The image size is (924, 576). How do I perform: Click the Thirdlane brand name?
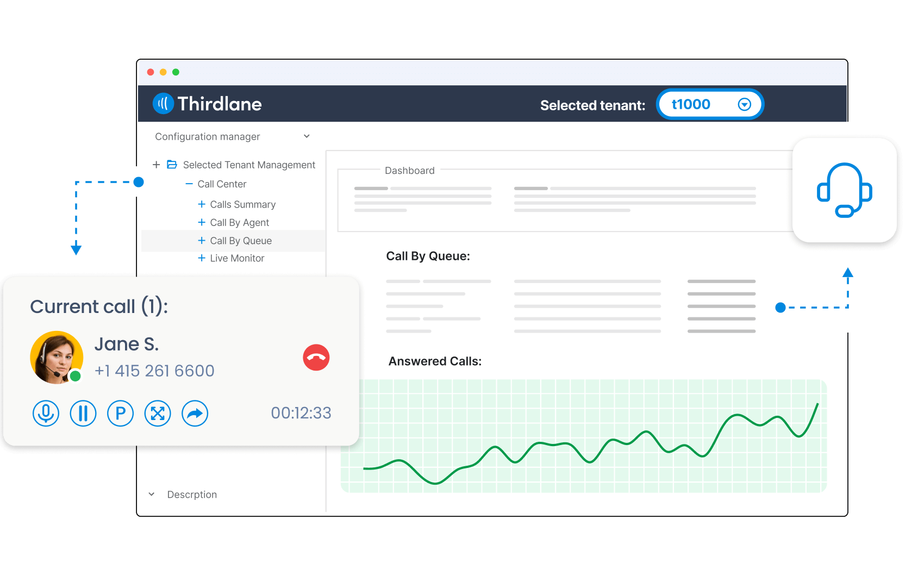pyautogui.click(x=220, y=104)
